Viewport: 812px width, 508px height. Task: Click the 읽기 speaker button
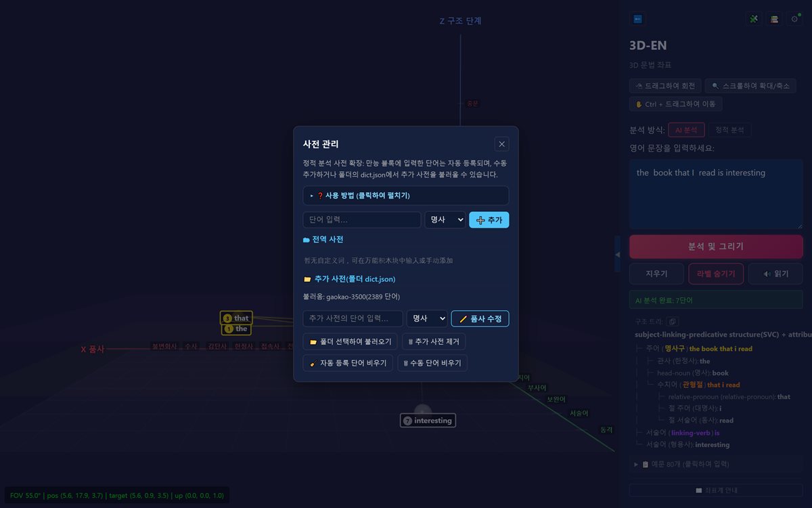775,274
